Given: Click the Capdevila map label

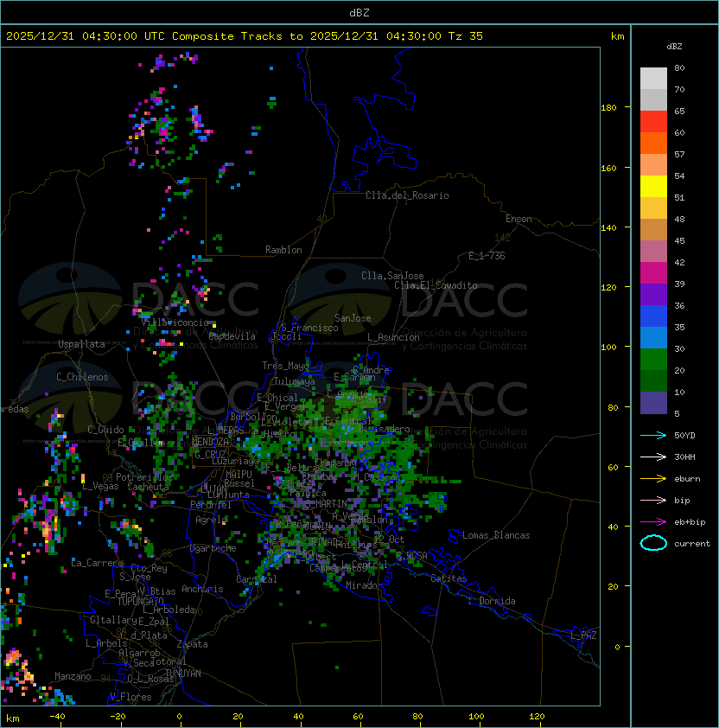Looking at the screenshot, I should 232,336.
